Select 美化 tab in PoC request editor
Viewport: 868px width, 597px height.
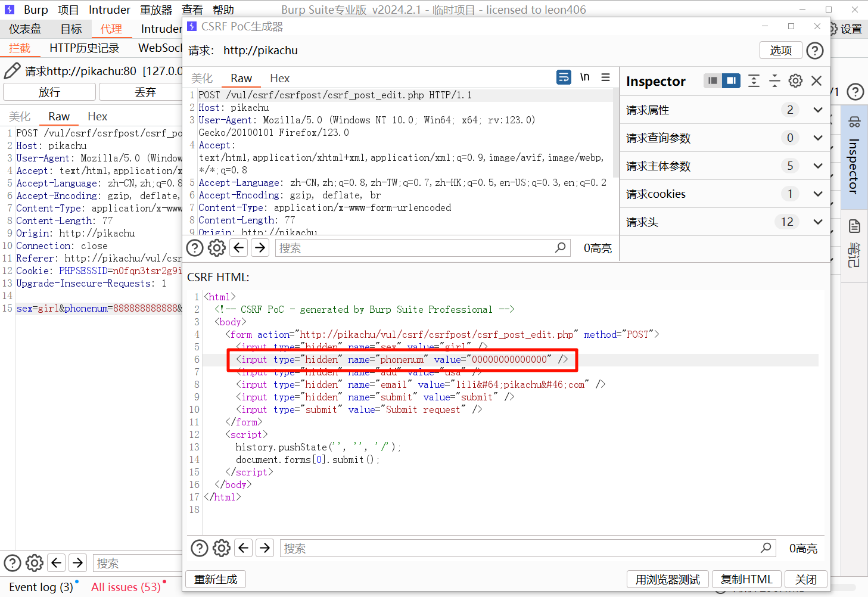click(x=202, y=79)
